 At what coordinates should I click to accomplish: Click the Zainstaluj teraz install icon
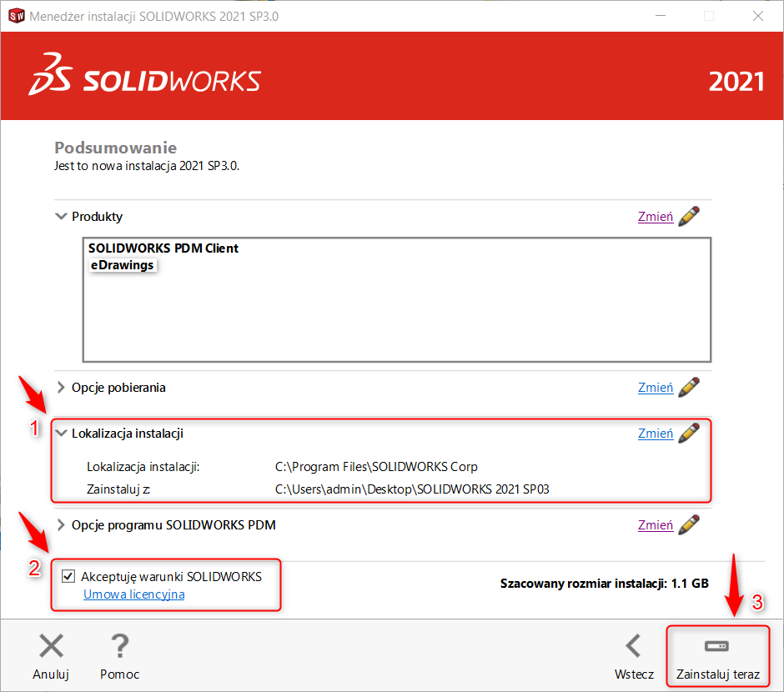click(717, 646)
